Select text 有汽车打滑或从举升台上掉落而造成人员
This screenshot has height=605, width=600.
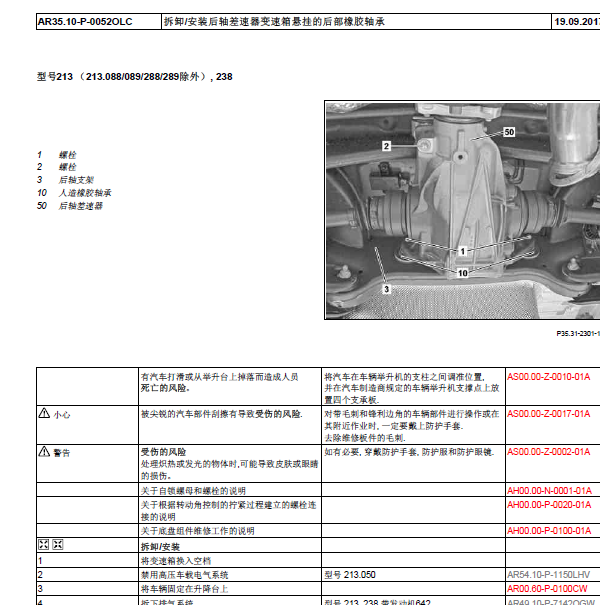click(220, 377)
